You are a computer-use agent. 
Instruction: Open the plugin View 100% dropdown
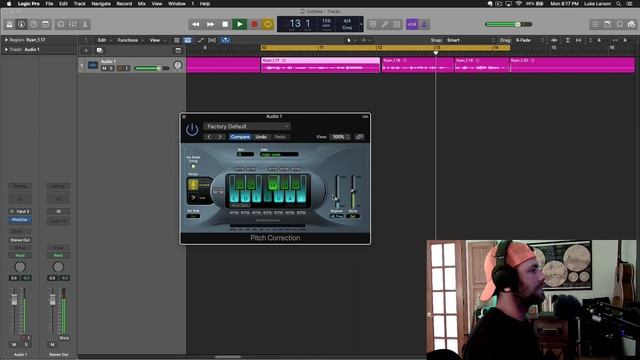coord(340,137)
